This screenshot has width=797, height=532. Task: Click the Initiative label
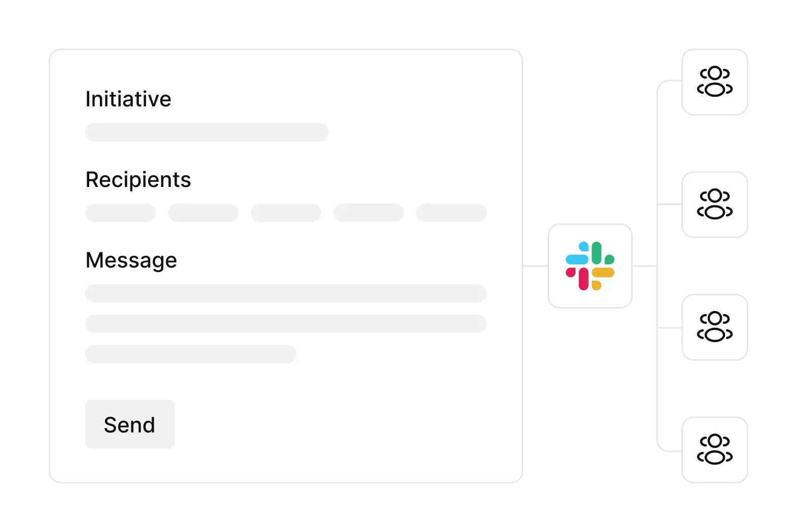pyautogui.click(x=128, y=99)
